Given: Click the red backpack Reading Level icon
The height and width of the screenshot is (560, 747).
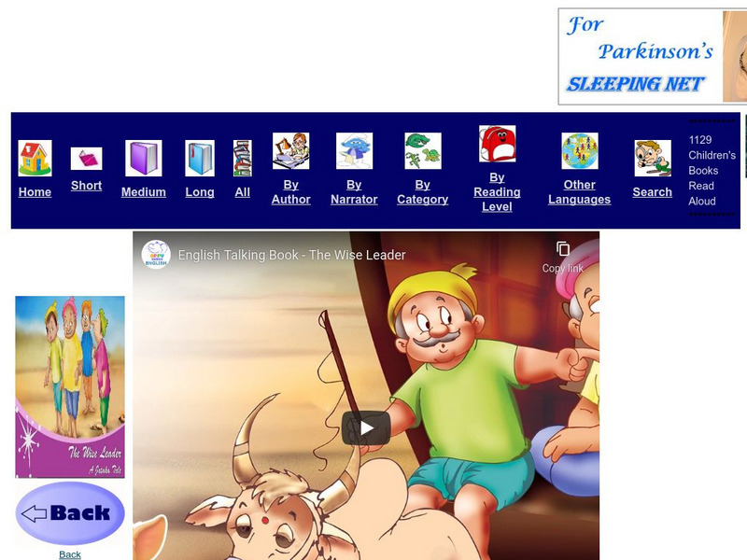Looking at the screenshot, I should (x=497, y=144).
